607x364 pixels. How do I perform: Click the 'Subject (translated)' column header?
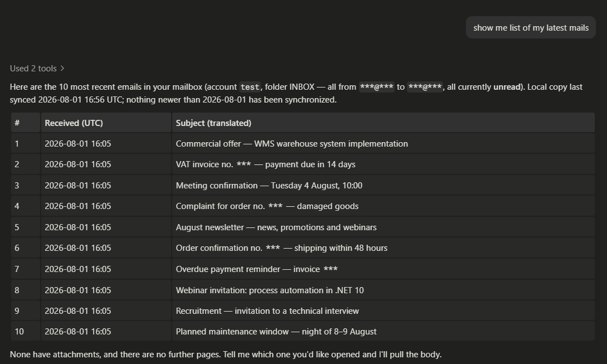(383, 123)
